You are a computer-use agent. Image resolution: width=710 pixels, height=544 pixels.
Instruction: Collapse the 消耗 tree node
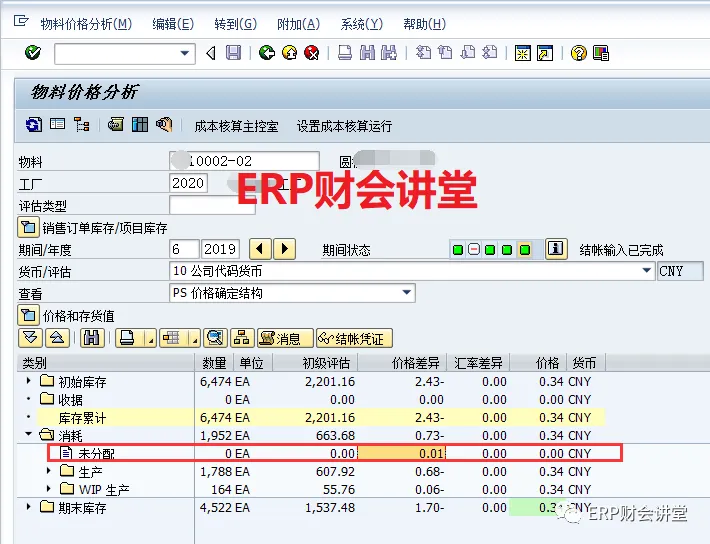pyautogui.click(x=29, y=434)
